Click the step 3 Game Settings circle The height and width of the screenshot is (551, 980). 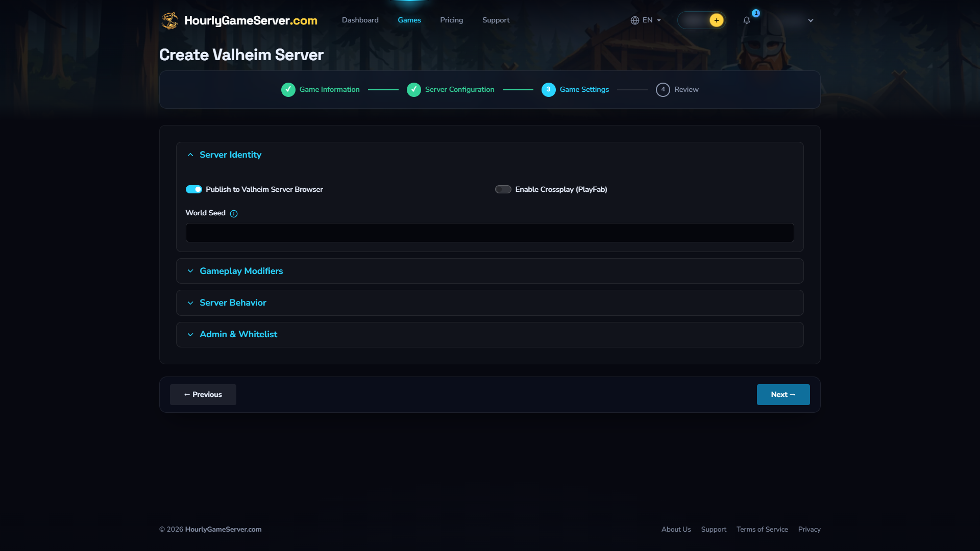549,90
